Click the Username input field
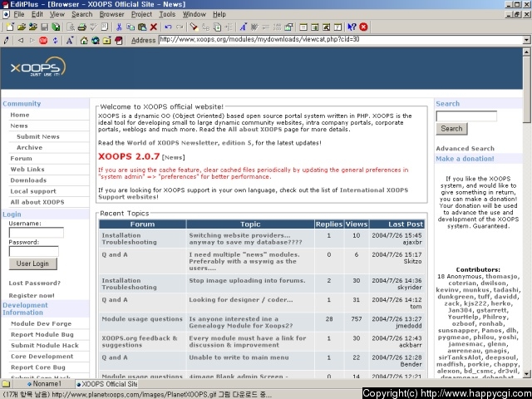Viewport: 532px width, 399px height. coord(36,233)
